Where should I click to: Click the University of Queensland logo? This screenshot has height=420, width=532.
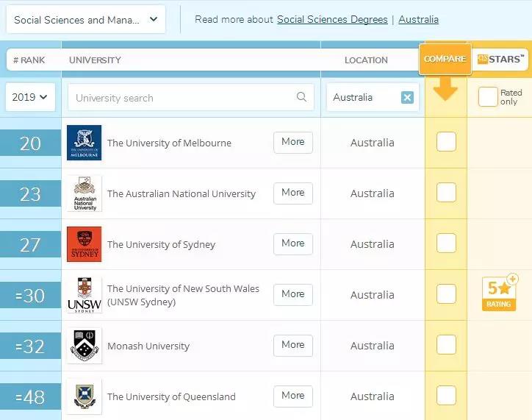point(85,396)
